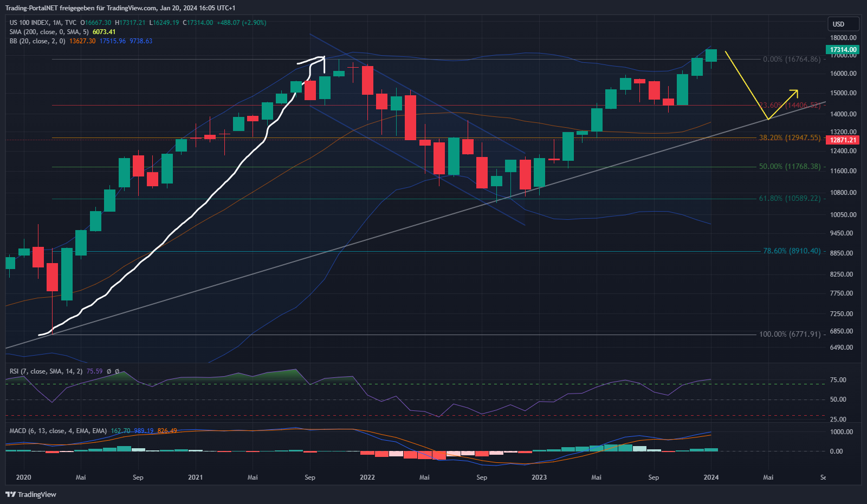
Task: Select the 38.20% (12947.55) Fibonacci level
Action: click(790, 138)
